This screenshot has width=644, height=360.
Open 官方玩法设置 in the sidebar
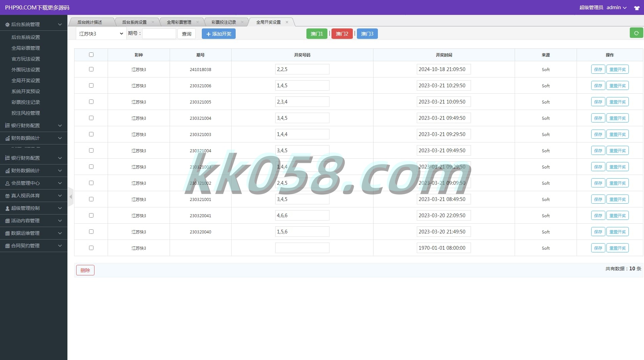[26, 59]
